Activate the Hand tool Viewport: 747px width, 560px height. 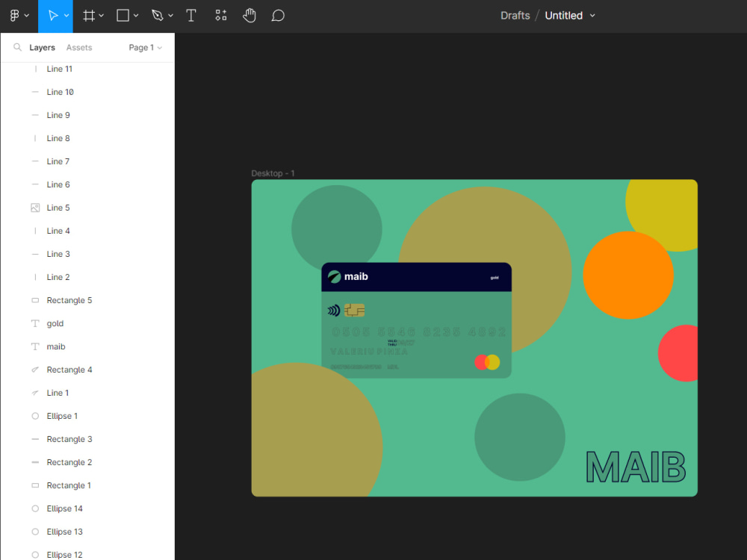click(249, 15)
